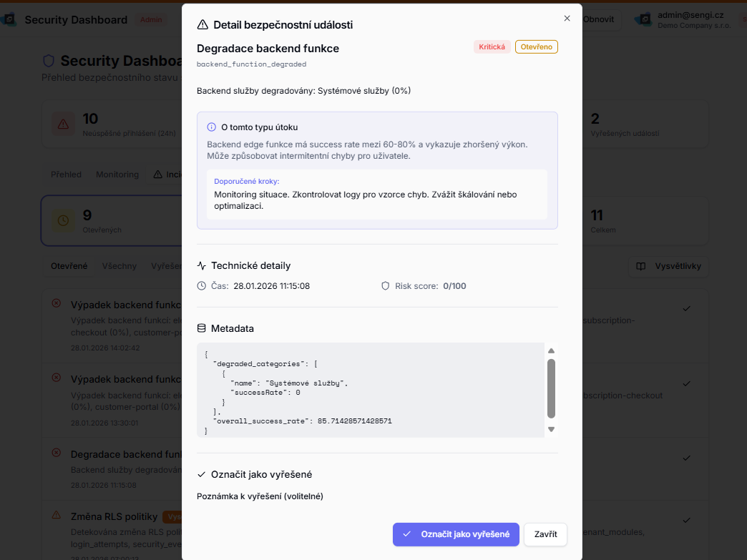The height and width of the screenshot is (560, 747).
Task: Close the security event detail dialog
Action: [567, 19]
